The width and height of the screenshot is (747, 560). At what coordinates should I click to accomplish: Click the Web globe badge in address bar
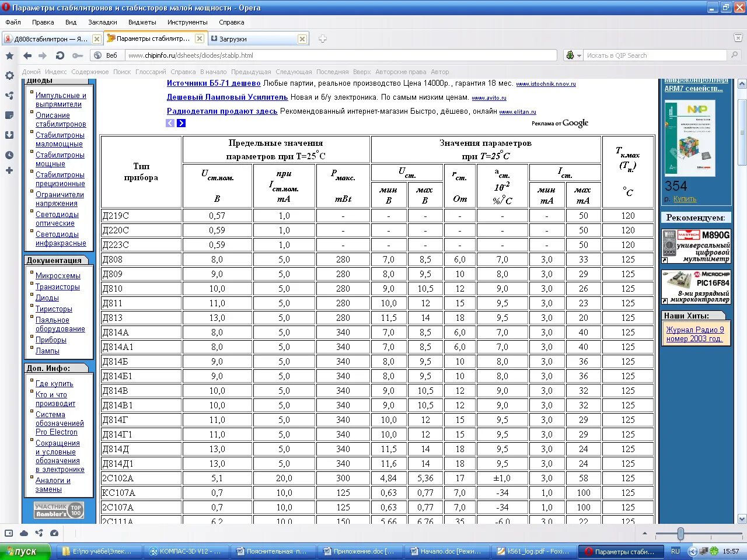coord(106,55)
